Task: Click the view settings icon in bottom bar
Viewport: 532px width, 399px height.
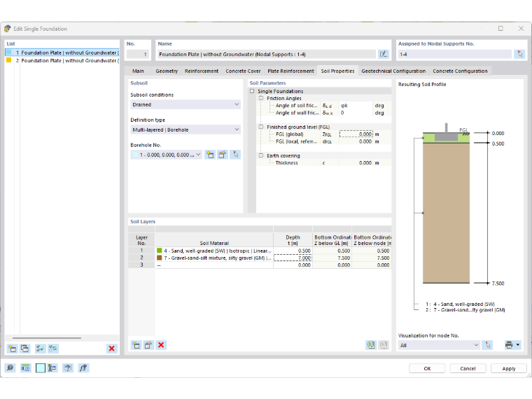Action: point(52,367)
